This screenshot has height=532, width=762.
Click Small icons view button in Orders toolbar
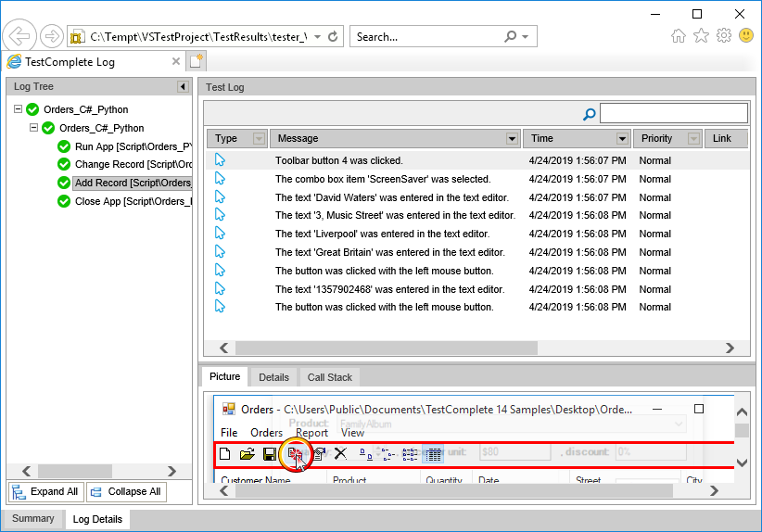point(387,454)
